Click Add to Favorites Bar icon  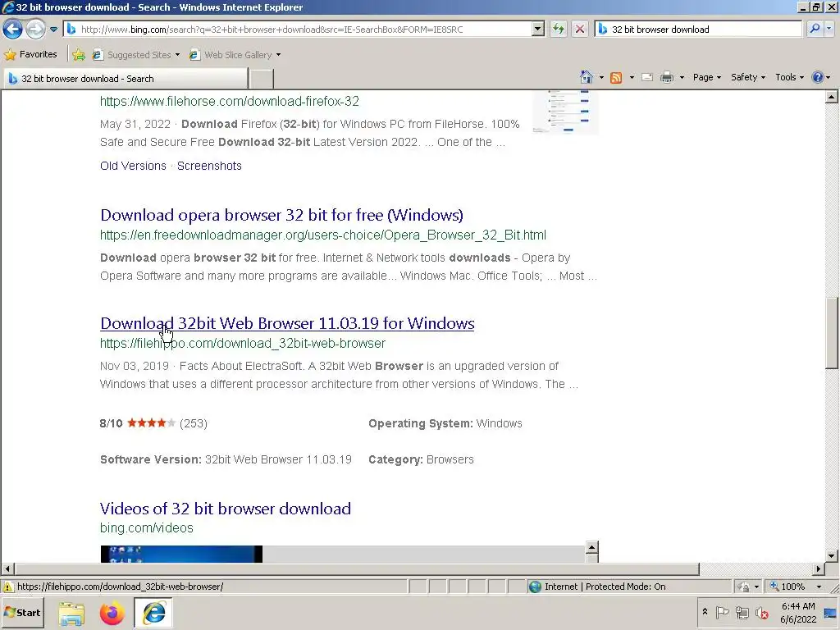[x=79, y=55]
